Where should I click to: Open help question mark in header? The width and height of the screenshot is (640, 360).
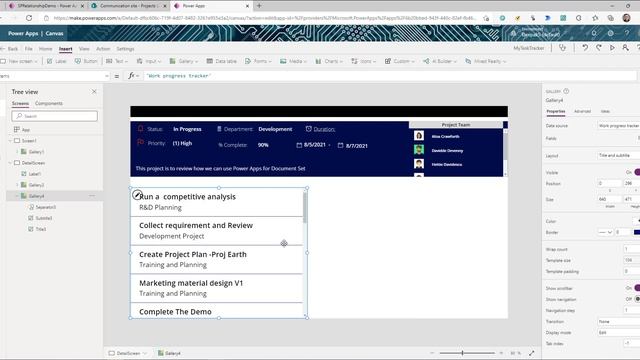coord(627,33)
